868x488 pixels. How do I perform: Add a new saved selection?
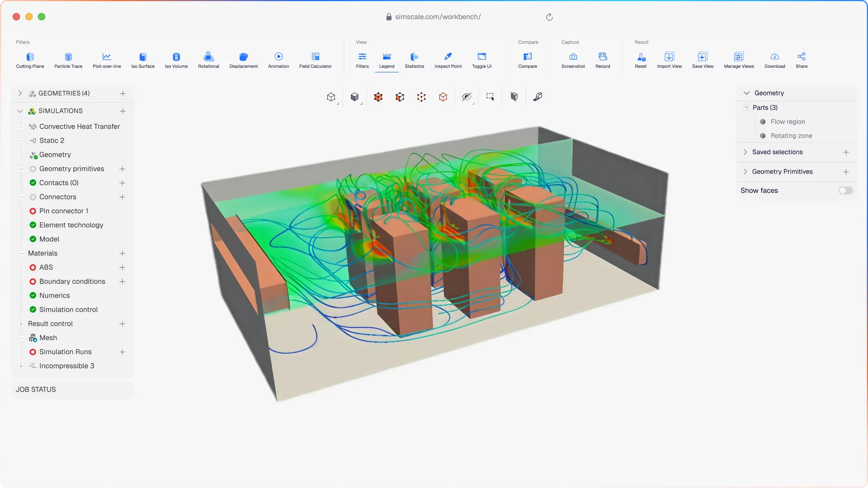coord(846,152)
